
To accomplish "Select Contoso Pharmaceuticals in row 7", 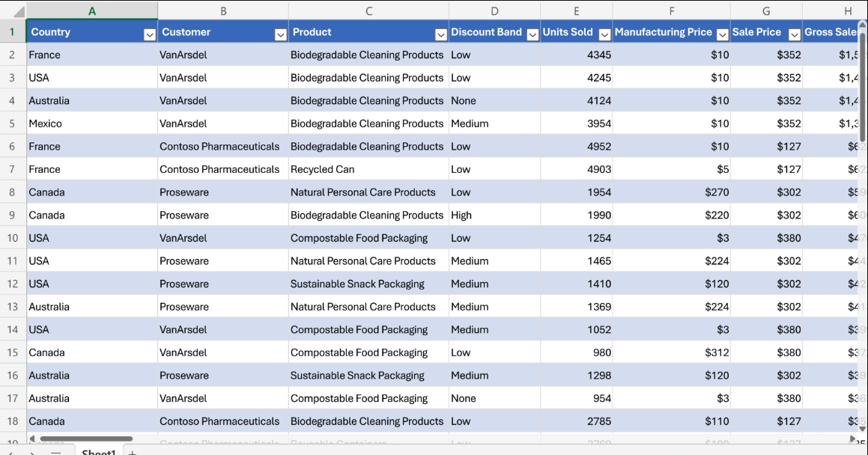I will click(x=223, y=169).
